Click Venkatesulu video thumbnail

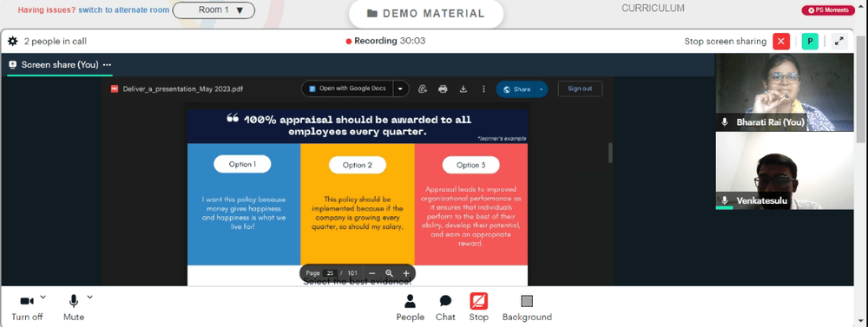pyautogui.click(x=785, y=171)
